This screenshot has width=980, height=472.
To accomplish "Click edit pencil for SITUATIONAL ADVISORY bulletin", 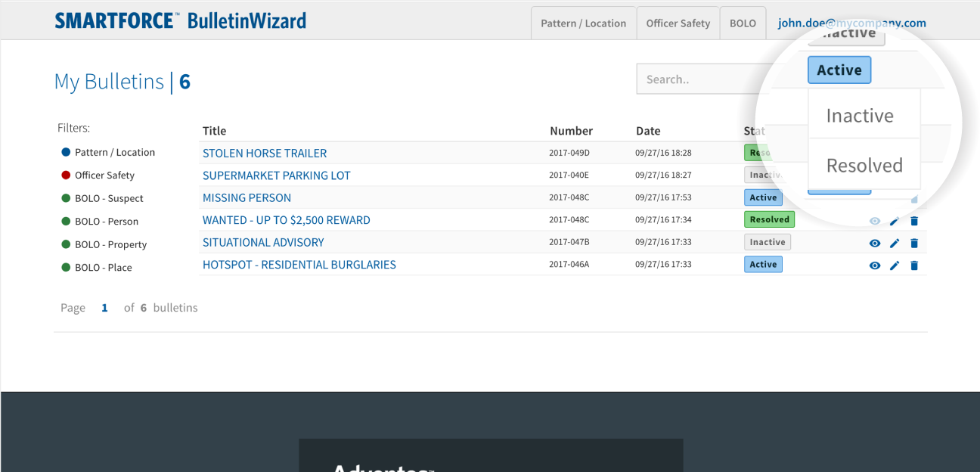I will (x=895, y=244).
